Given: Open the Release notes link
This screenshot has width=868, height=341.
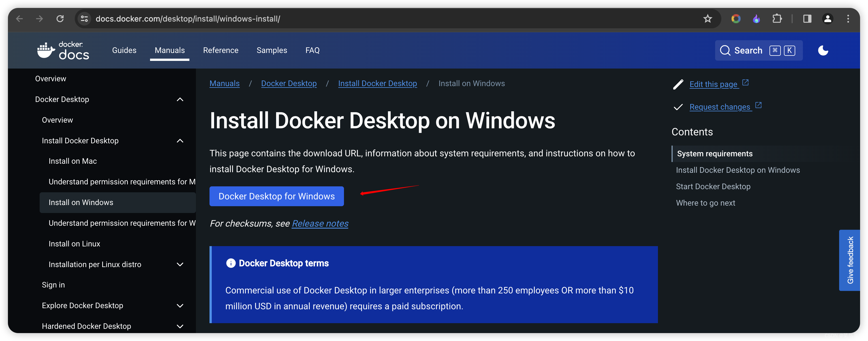Looking at the screenshot, I should tap(320, 223).
